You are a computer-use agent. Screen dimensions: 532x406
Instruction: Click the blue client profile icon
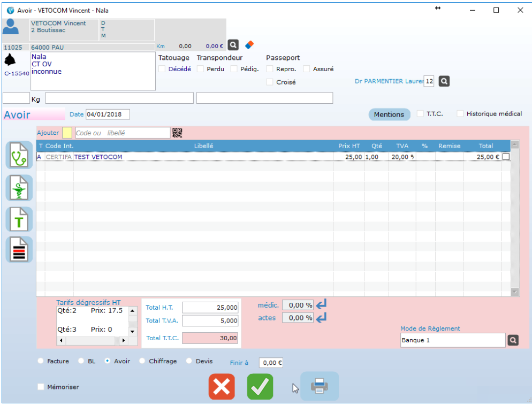click(x=11, y=26)
